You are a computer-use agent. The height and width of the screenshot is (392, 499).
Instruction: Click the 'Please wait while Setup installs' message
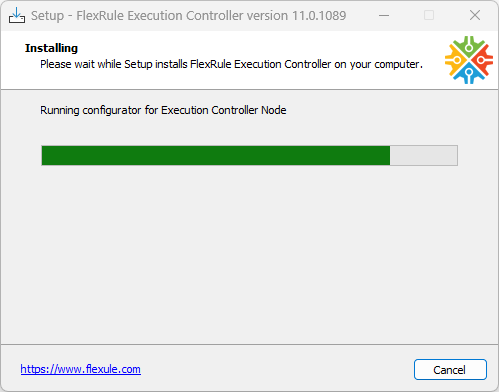coord(114,64)
